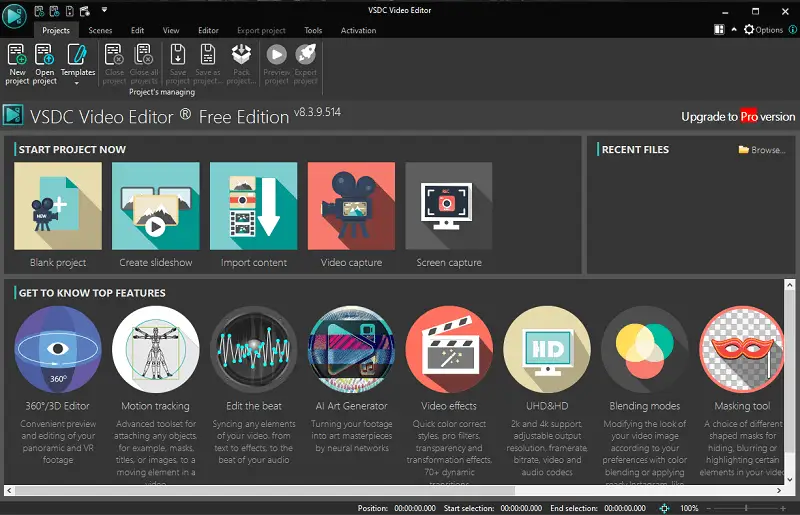Click the features panel scroll up arrow
The width and height of the screenshot is (800, 515).
790,285
